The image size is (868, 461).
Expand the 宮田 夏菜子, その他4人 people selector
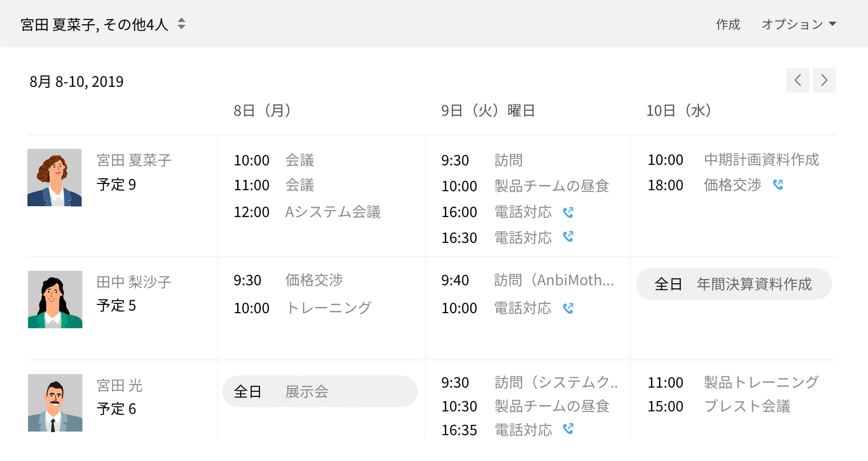[x=181, y=24]
